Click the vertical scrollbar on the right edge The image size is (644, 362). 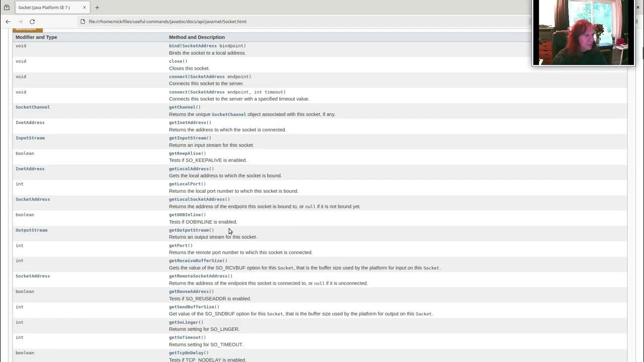[642, 53]
